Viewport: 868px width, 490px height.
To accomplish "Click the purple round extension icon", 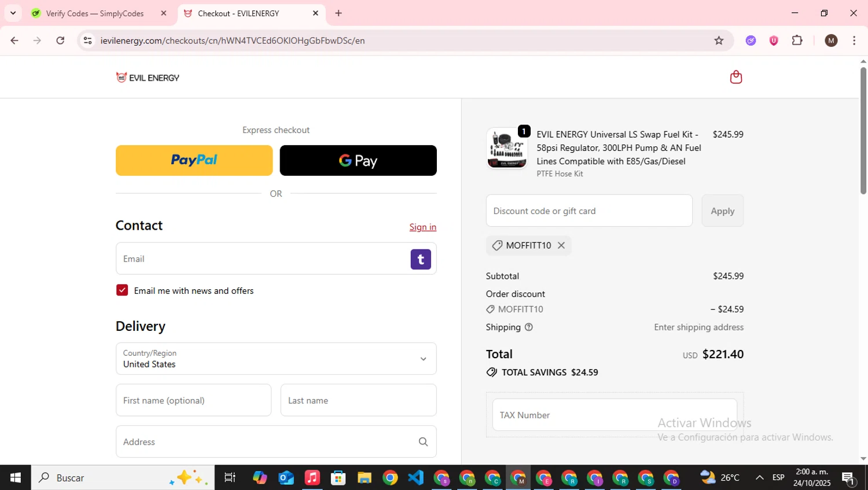I will pos(751,40).
